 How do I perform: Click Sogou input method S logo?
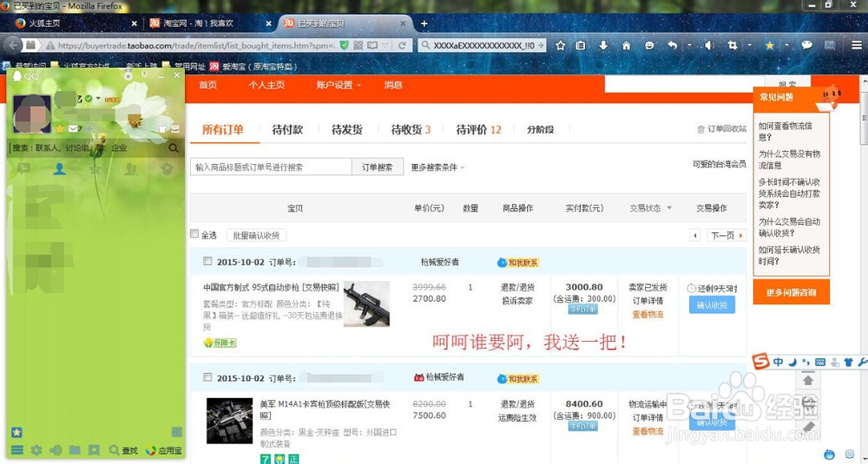click(x=760, y=363)
